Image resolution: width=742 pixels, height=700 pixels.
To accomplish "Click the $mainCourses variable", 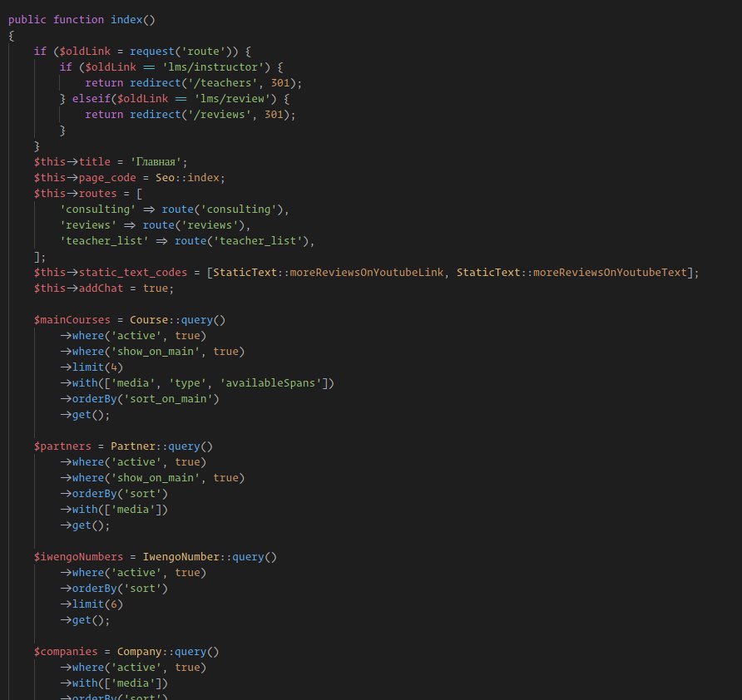I will point(72,320).
